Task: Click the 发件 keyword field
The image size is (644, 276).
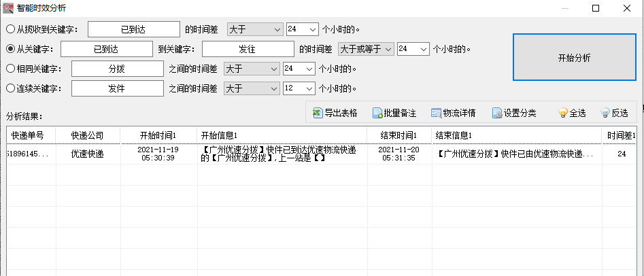Action: (x=118, y=88)
